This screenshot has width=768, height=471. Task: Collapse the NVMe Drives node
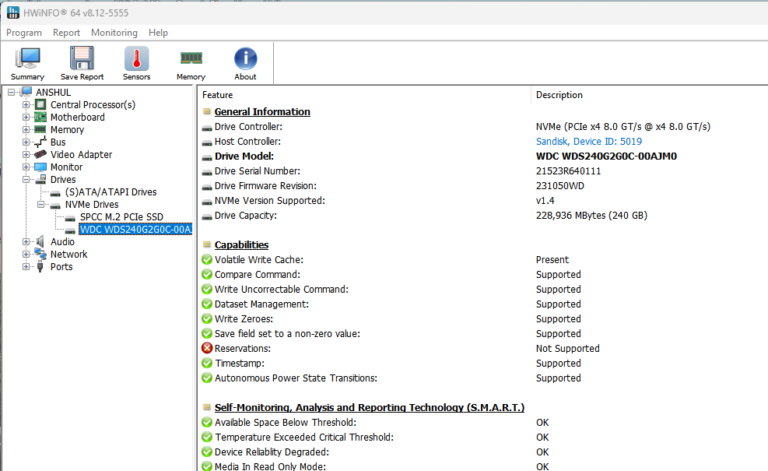pyautogui.click(x=41, y=204)
